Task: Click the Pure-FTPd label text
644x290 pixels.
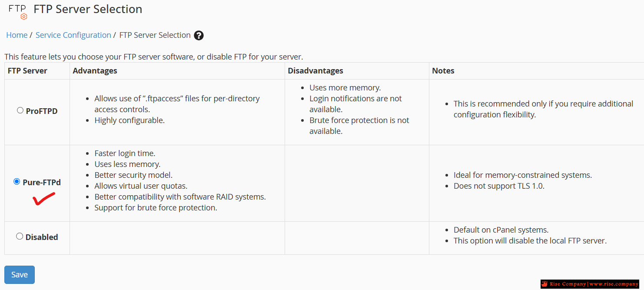Action: tap(42, 182)
